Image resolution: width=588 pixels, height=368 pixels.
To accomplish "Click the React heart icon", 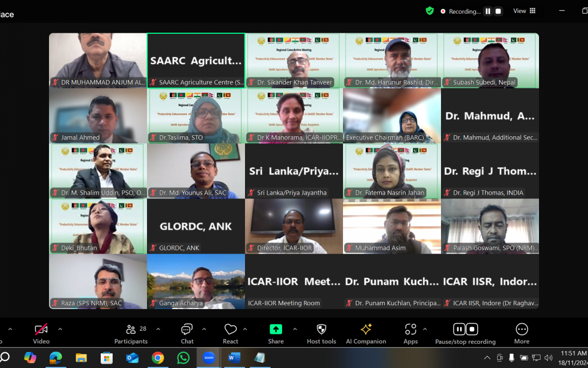I will pyautogui.click(x=230, y=333).
